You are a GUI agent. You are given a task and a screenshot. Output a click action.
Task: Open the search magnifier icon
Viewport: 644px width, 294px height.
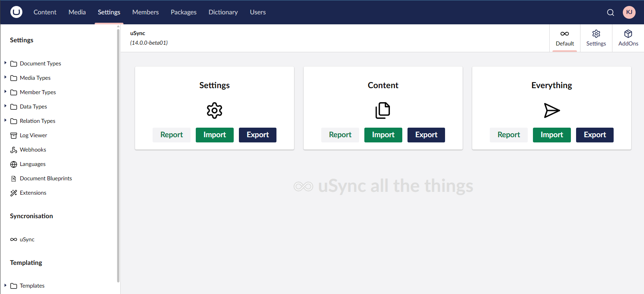tap(610, 12)
